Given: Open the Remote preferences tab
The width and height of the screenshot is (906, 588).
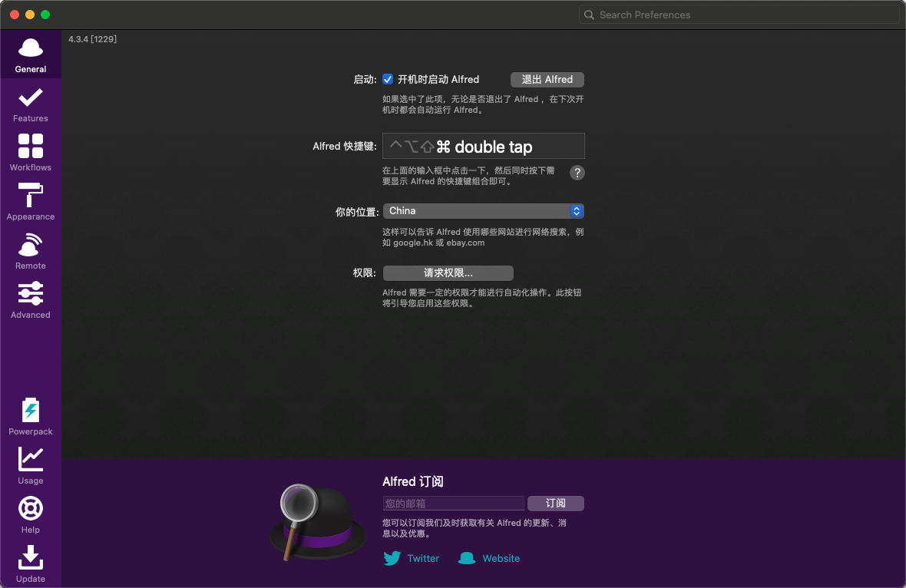Looking at the screenshot, I should [31, 251].
